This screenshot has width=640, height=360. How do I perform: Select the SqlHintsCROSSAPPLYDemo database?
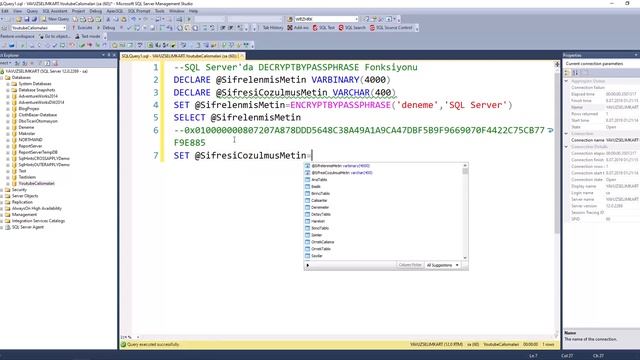[x=44, y=158]
